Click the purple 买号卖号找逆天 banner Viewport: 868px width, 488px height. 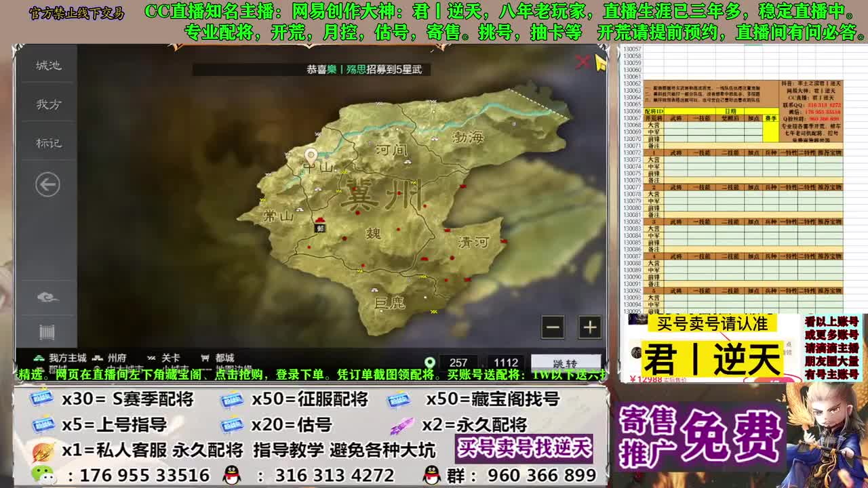(524, 449)
